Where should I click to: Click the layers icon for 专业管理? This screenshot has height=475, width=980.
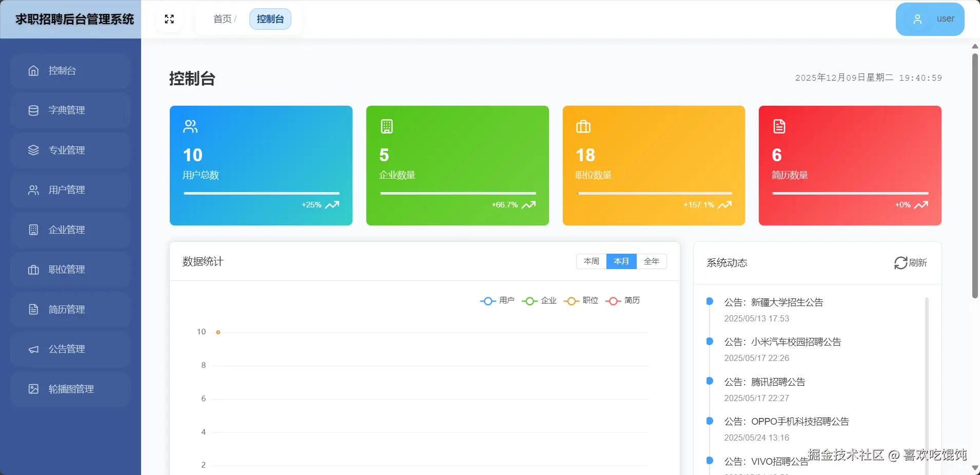pyautogui.click(x=33, y=150)
